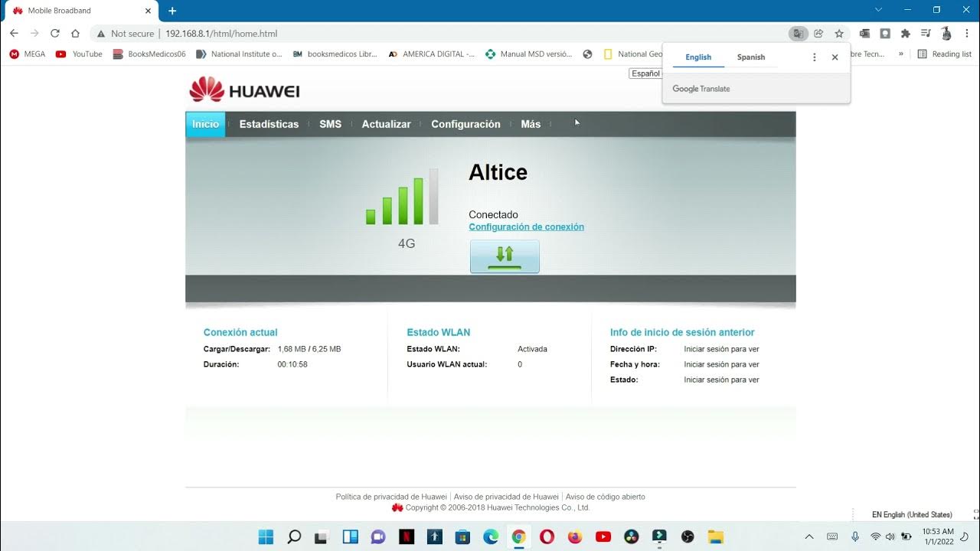The image size is (980, 551).
Task: Click the Huawei logo at page top
Action: coord(244,90)
